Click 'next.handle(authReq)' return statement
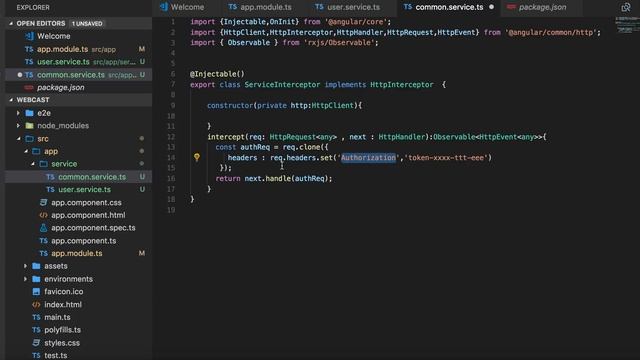 [x=288, y=178]
